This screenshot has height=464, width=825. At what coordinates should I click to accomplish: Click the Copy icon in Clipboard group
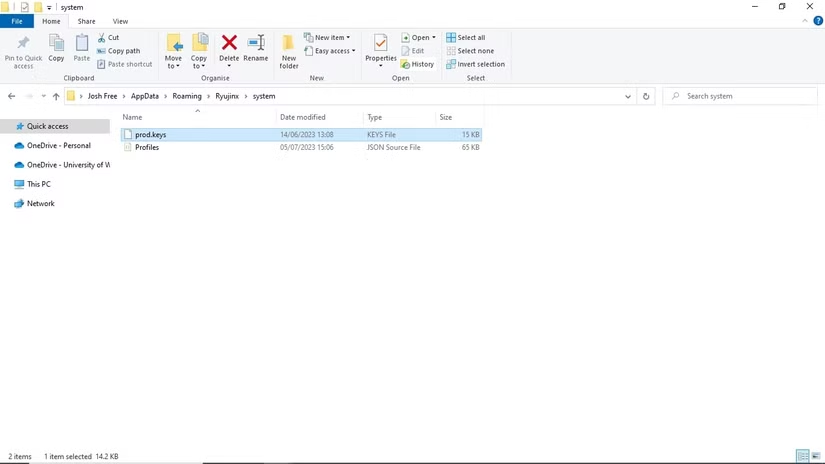click(56, 43)
